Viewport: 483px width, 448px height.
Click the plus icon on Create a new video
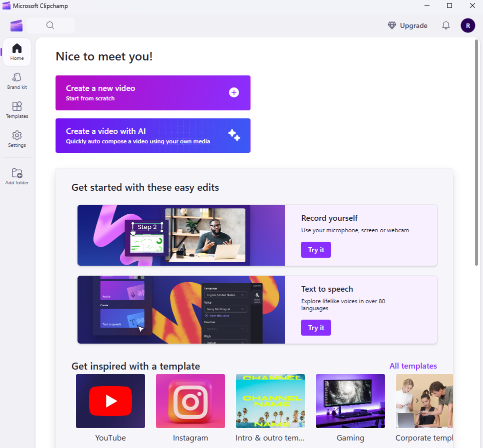point(234,92)
